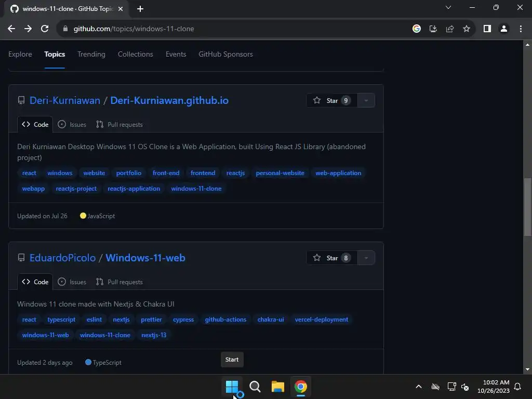The width and height of the screenshot is (532, 399).
Task: Click the web-application topic tag
Action: pos(338,173)
